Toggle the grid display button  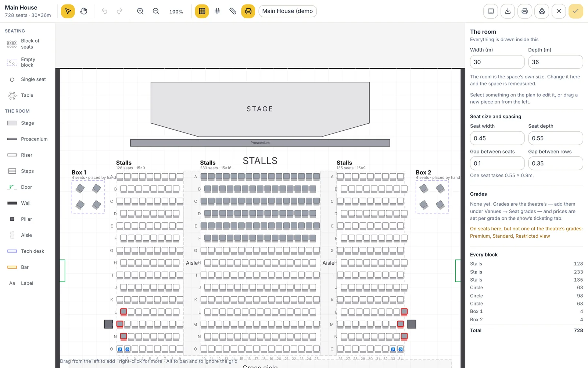point(202,11)
